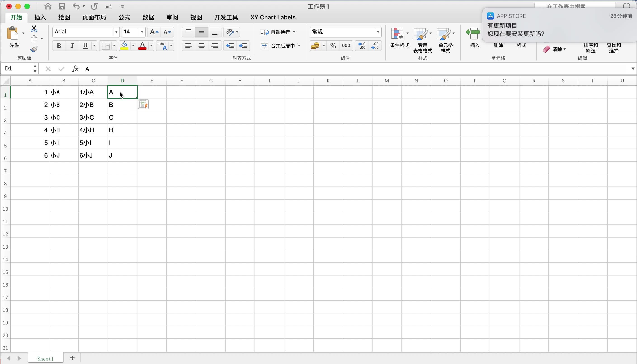Click the Redo icon

coord(94,6)
